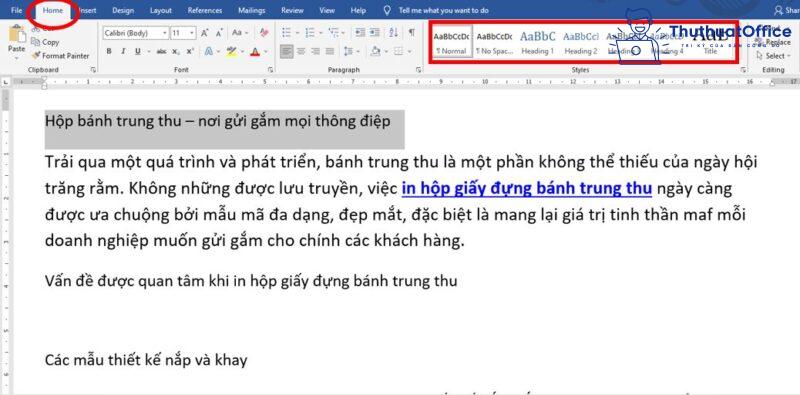Viewport: 800px width, 395px height.
Task: Decrease paragraph indent
Action: point(360,33)
